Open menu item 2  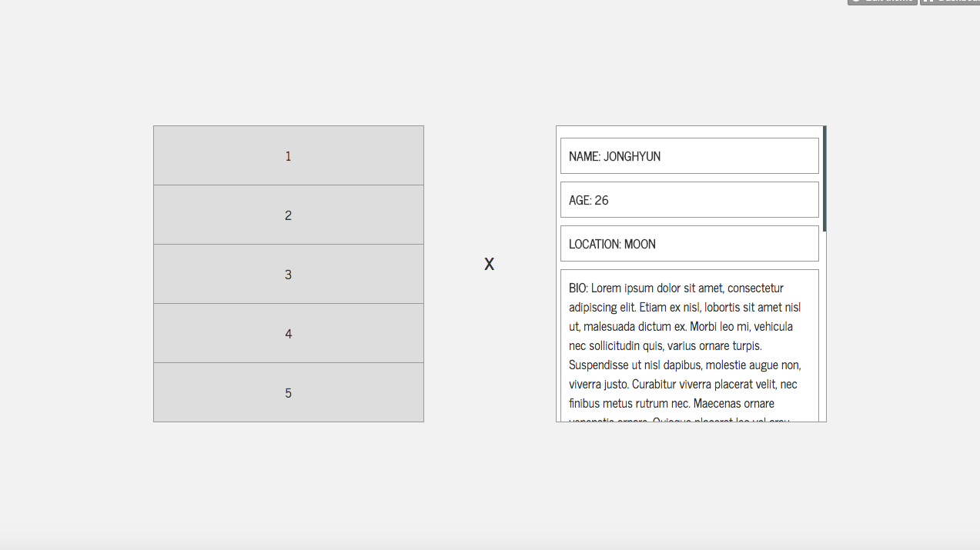[288, 215]
